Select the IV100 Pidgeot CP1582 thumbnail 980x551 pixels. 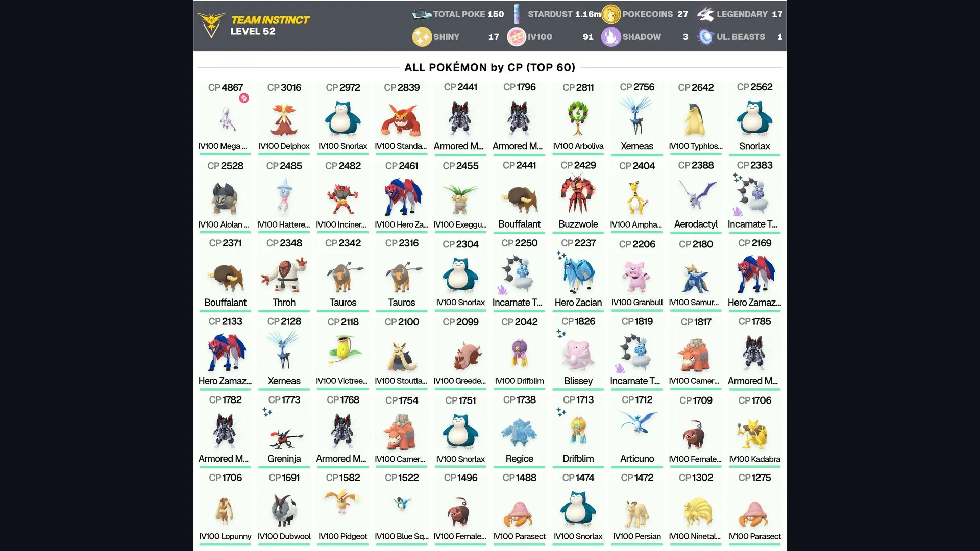(x=343, y=503)
